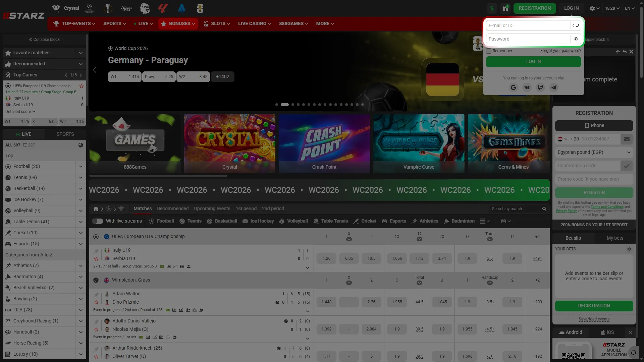Click the previous slide arrow on banner

(95, 70)
